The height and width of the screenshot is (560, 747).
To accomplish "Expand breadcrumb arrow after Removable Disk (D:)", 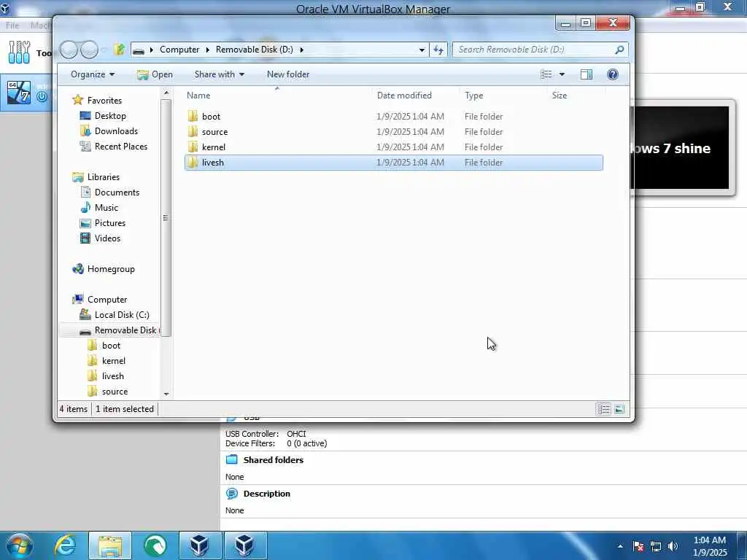I will (301, 50).
